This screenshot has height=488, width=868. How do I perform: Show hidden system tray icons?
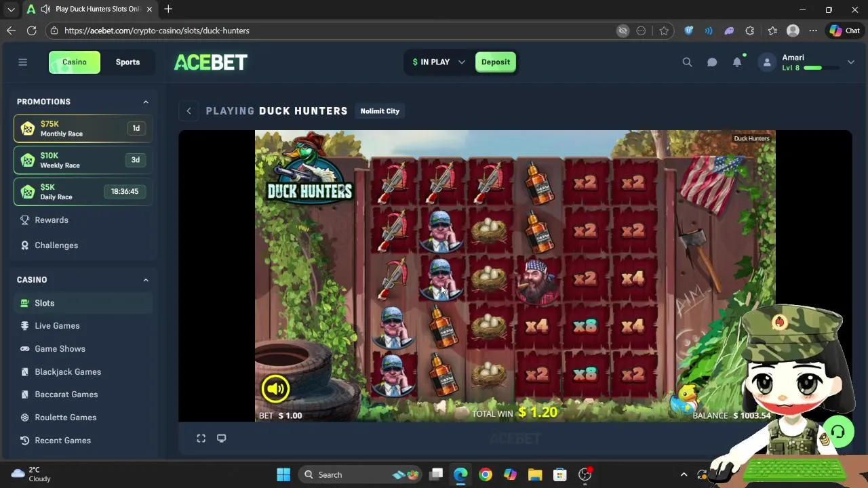point(684,474)
